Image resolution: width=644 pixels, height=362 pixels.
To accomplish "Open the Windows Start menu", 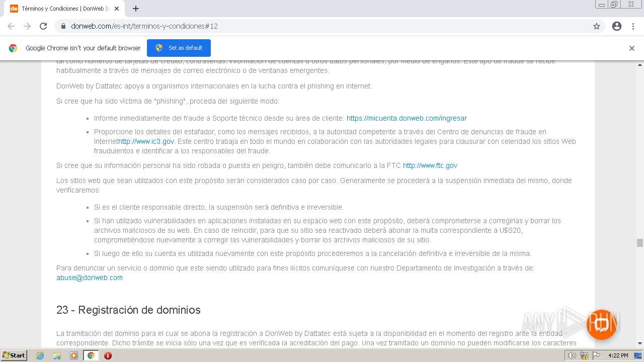I will [14, 355].
